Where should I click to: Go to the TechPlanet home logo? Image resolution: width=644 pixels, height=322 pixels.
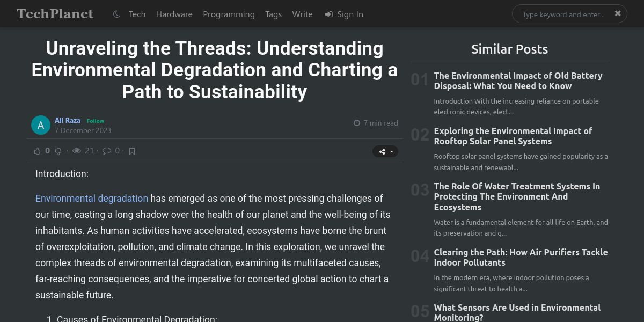pos(55,13)
